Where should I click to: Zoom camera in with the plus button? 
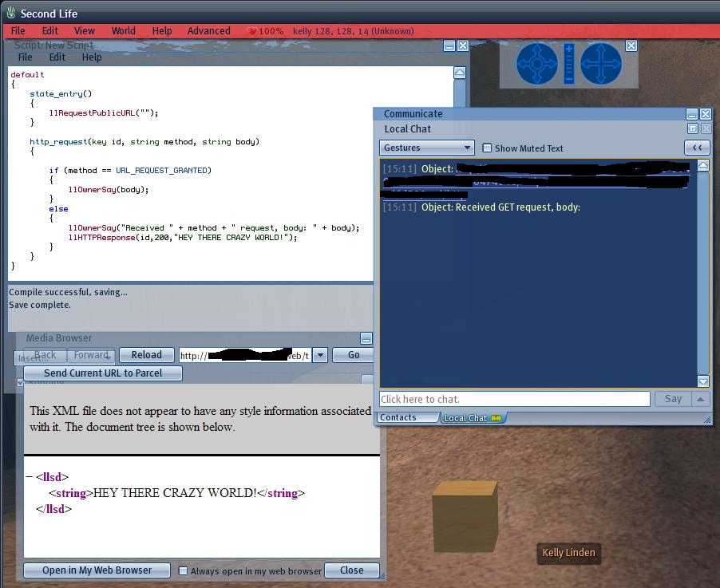pyautogui.click(x=569, y=48)
